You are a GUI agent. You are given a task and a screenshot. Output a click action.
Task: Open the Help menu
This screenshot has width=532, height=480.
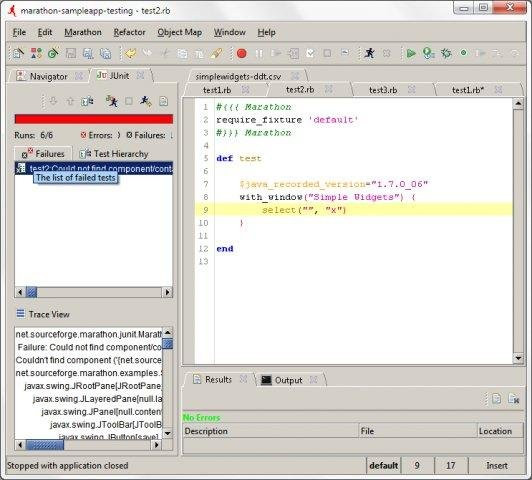point(266,33)
